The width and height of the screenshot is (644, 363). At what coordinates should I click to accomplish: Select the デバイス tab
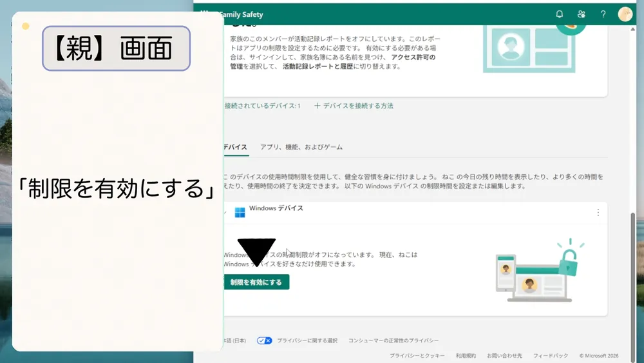pyautogui.click(x=236, y=147)
